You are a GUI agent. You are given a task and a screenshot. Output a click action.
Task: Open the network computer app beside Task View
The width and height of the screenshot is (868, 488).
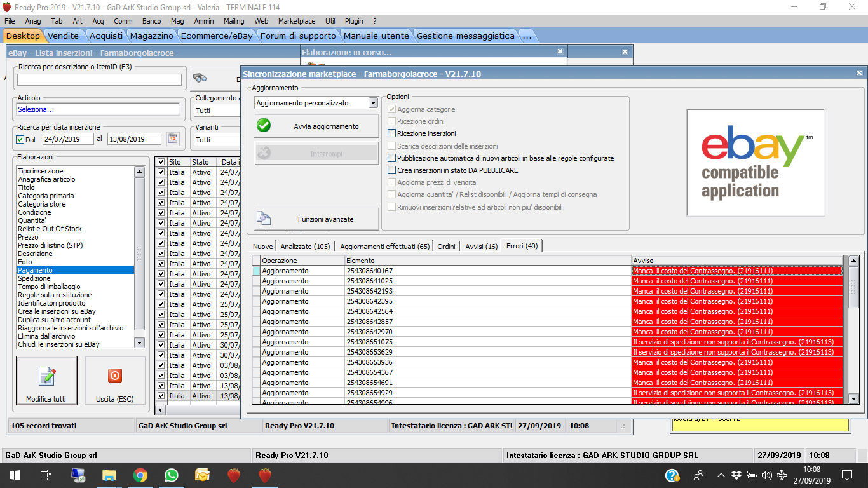pos(78,475)
